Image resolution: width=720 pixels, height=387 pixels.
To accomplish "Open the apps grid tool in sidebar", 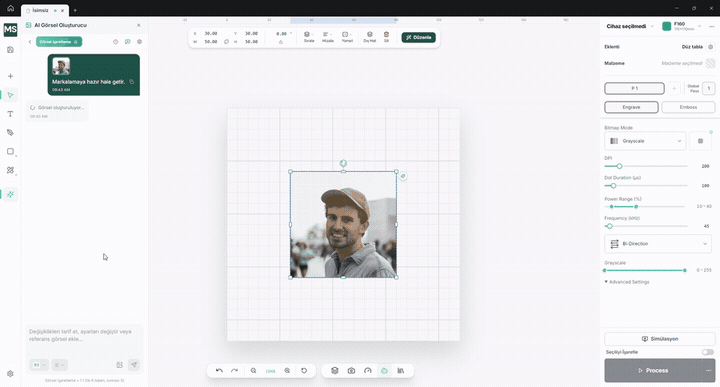I will point(10,170).
